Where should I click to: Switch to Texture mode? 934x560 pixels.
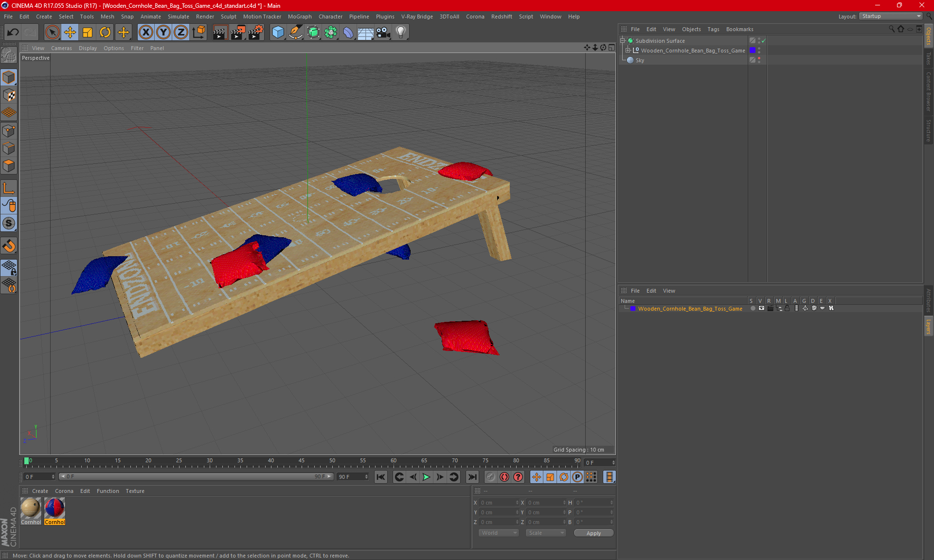click(9, 95)
